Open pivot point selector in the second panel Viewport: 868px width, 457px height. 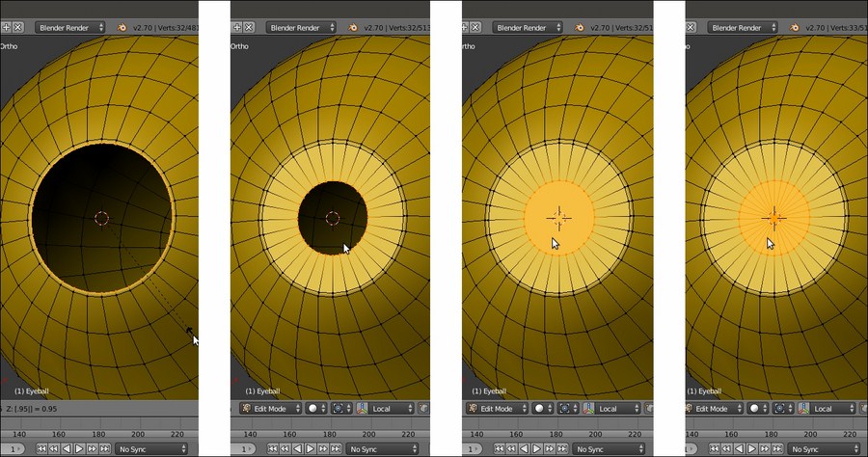[341, 409]
